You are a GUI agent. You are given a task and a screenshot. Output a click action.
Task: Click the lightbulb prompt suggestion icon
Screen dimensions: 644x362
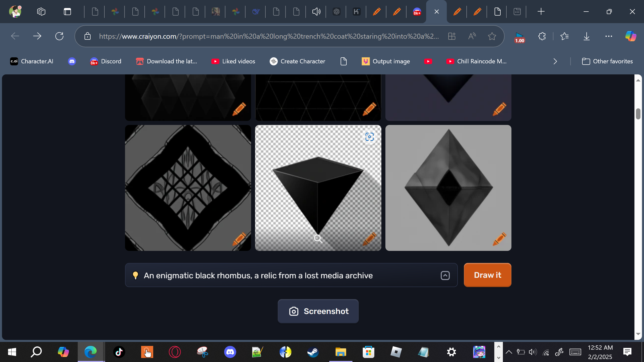[135, 275]
